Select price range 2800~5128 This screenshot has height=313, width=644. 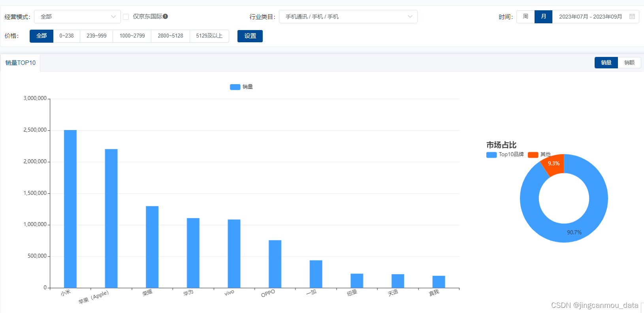click(x=170, y=36)
